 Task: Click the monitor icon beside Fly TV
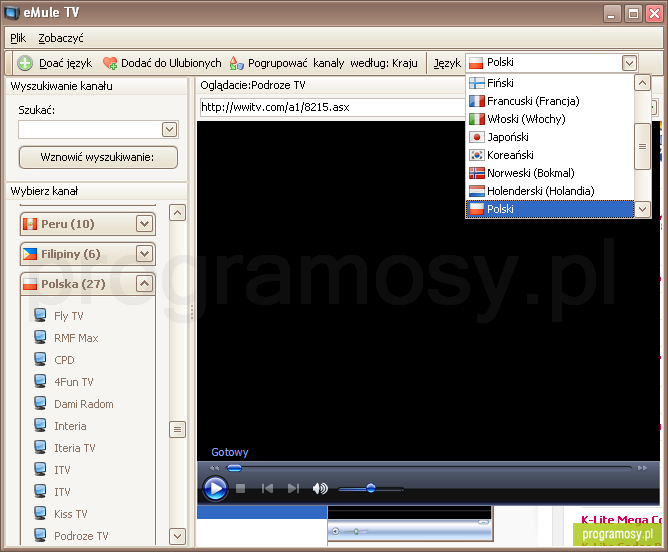click(x=40, y=315)
